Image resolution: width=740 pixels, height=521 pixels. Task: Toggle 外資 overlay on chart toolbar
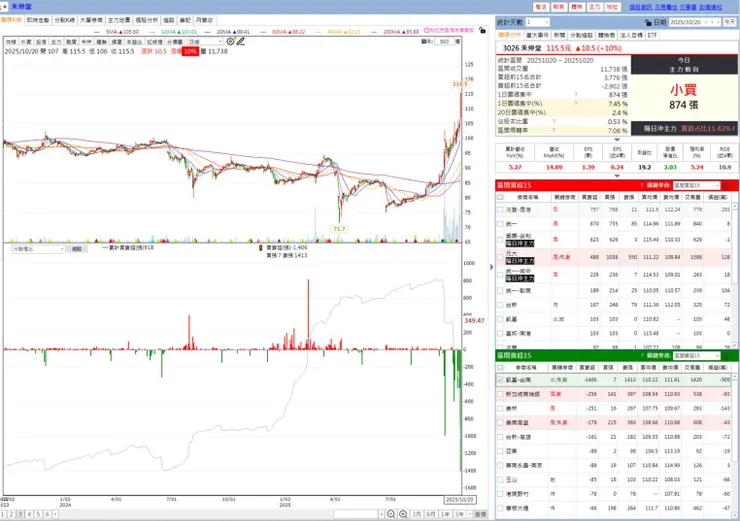(26, 42)
